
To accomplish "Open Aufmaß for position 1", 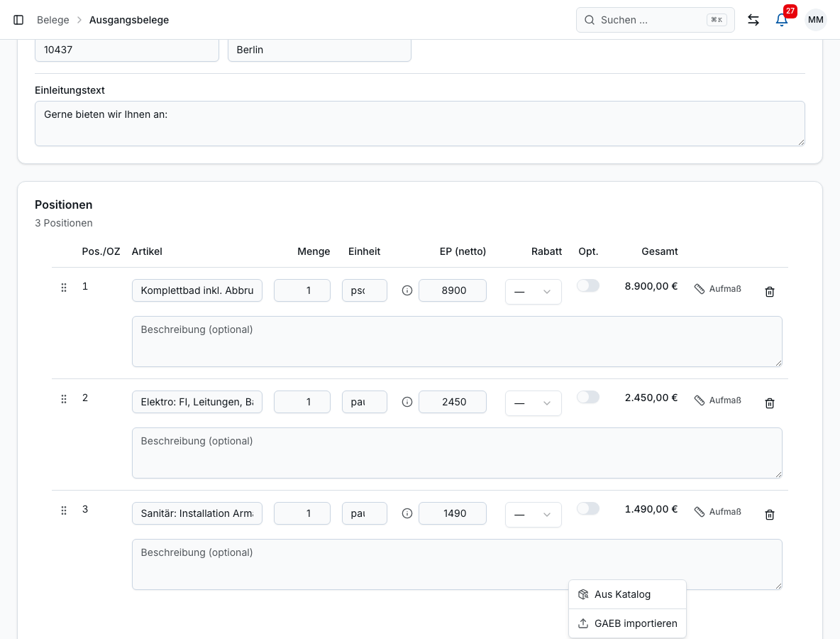I will (718, 289).
